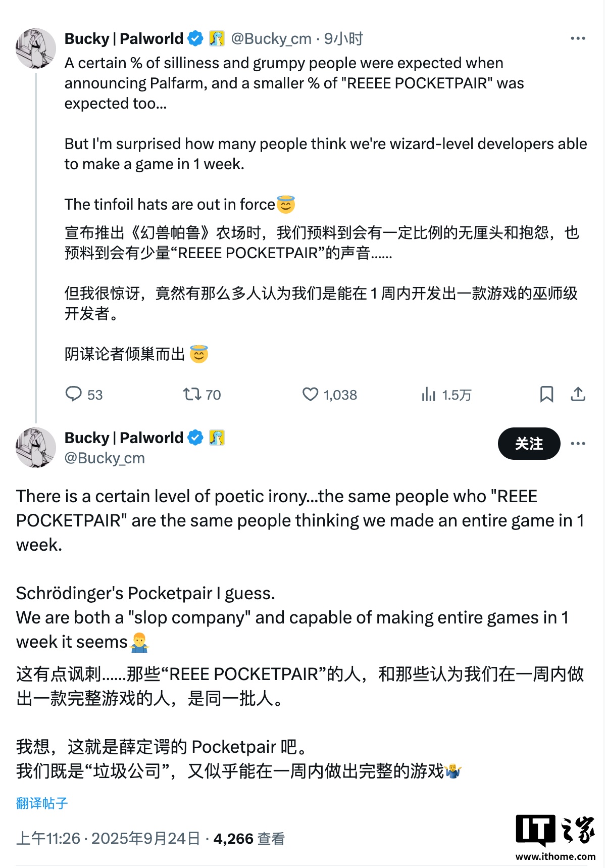The image size is (605, 868).
Task: Click Palworld affiliate badge in first post
Action: [217, 38]
